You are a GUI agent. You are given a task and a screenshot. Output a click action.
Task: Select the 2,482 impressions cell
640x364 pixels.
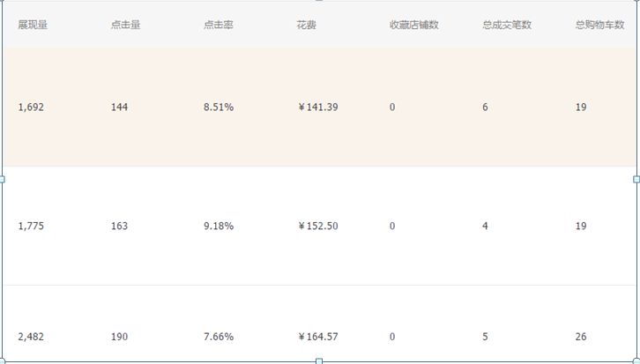31,337
